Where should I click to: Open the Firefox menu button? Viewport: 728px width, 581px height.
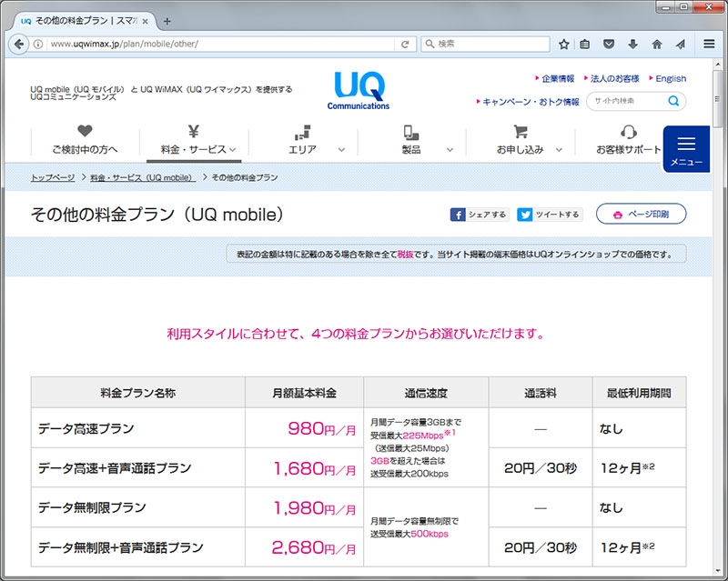(x=708, y=43)
